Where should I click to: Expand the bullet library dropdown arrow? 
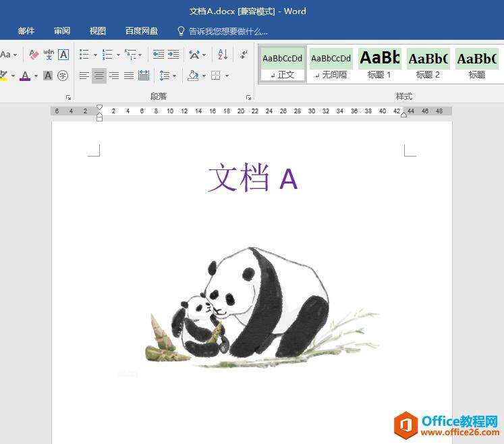(x=95, y=55)
